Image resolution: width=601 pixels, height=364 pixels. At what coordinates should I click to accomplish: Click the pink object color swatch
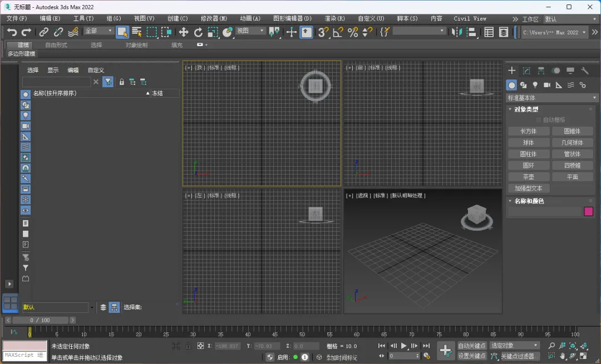588,212
